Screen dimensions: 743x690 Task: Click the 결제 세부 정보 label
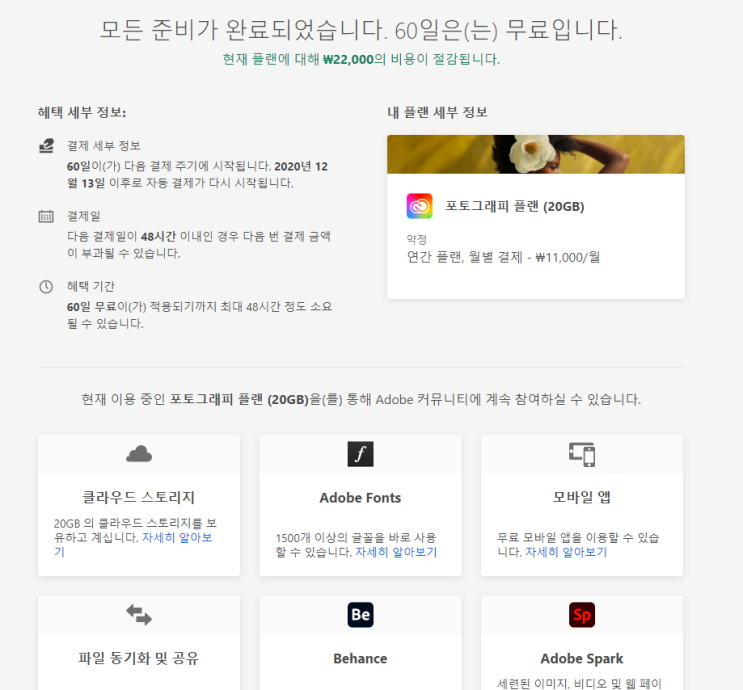(104, 146)
